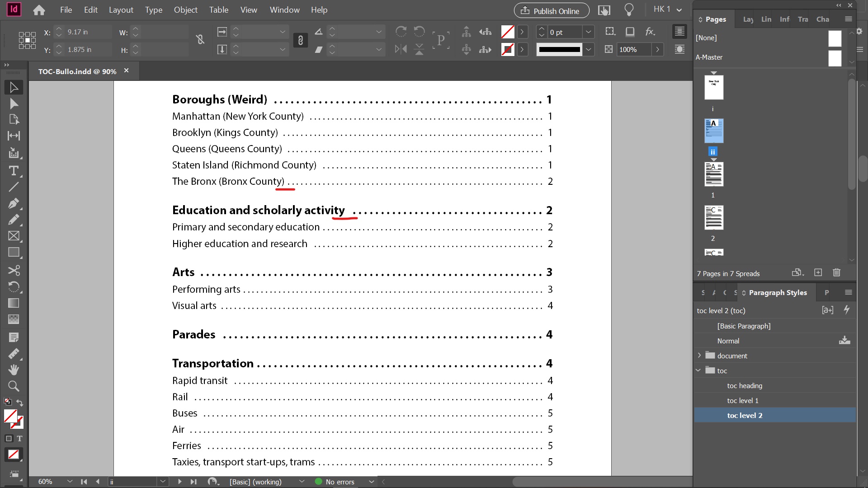Swap fill and stroke colors
Viewport: 868px width, 488px height.
pos(19,403)
